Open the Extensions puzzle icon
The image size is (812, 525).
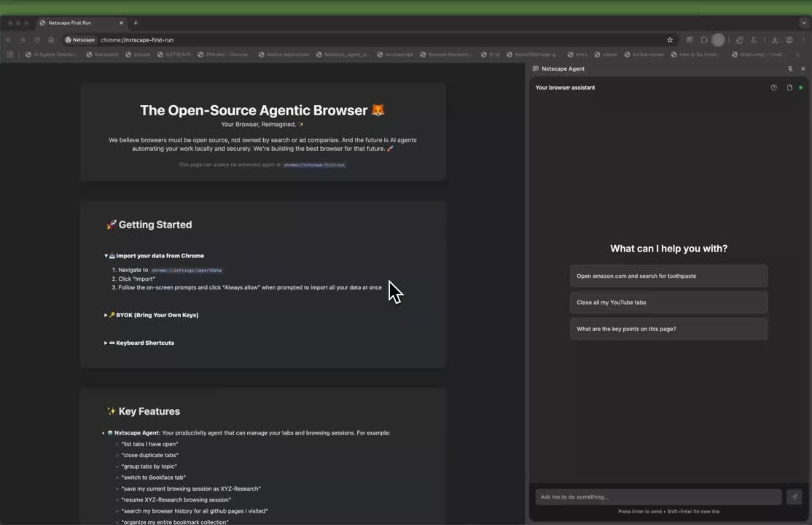tap(704, 40)
